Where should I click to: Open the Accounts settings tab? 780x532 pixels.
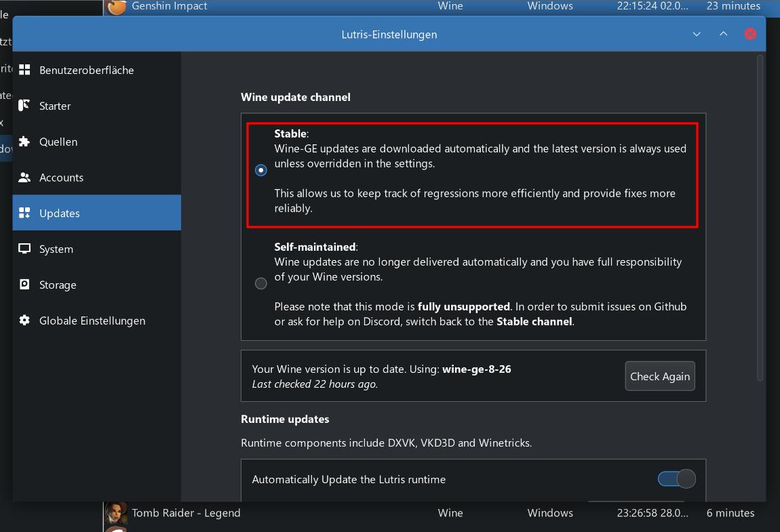(96, 178)
